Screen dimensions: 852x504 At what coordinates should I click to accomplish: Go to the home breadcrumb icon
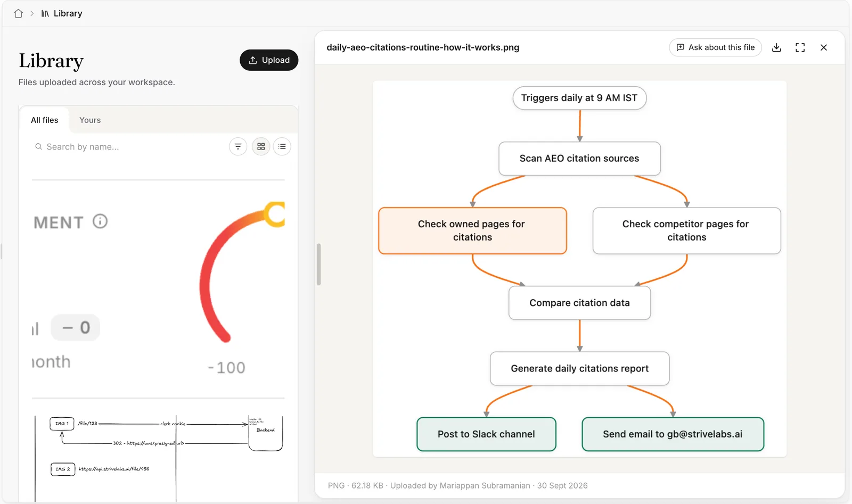[x=18, y=13]
